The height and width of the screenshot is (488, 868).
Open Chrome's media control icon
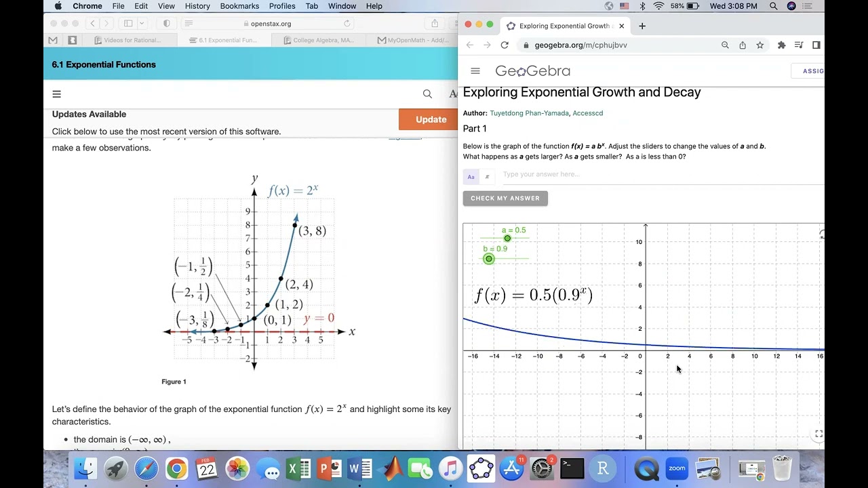pyautogui.click(x=799, y=45)
